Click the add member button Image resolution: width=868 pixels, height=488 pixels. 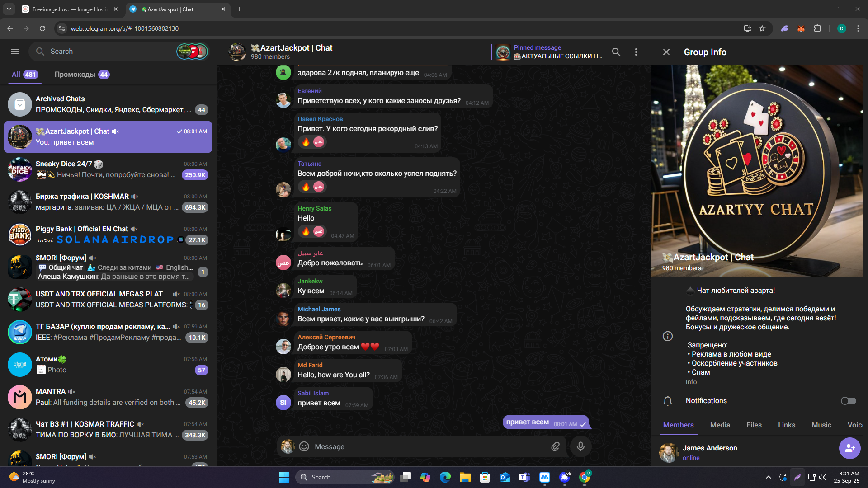coord(849,448)
